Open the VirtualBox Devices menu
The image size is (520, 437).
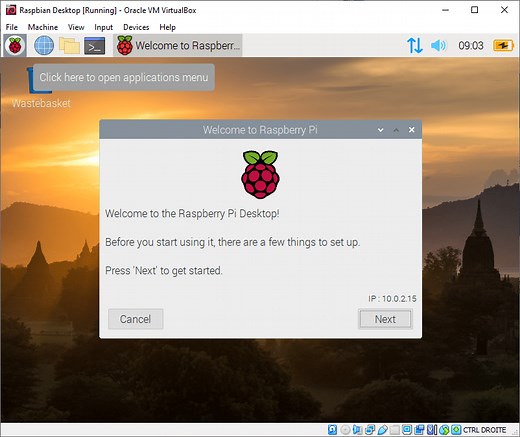[136, 27]
